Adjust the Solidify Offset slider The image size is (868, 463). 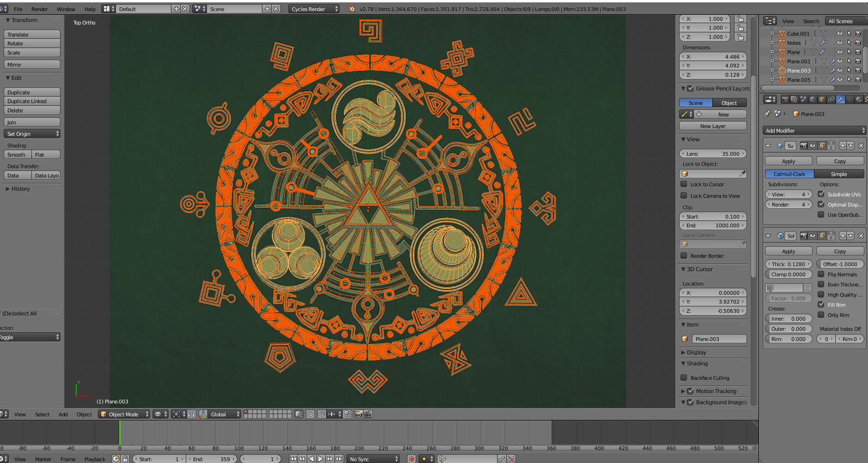coord(840,264)
